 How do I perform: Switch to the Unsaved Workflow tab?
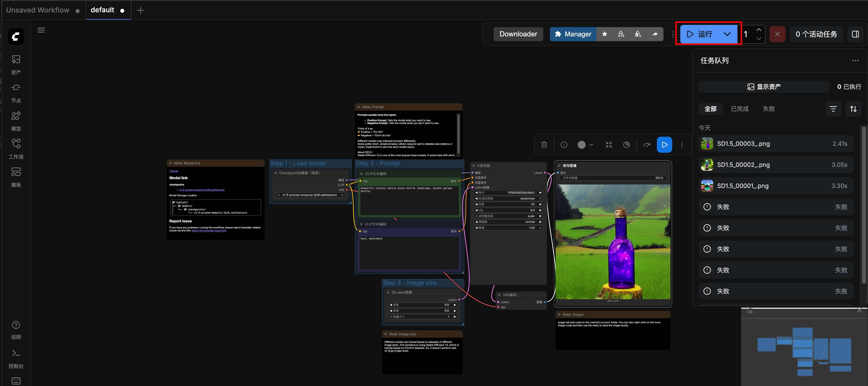tap(38, 10)
